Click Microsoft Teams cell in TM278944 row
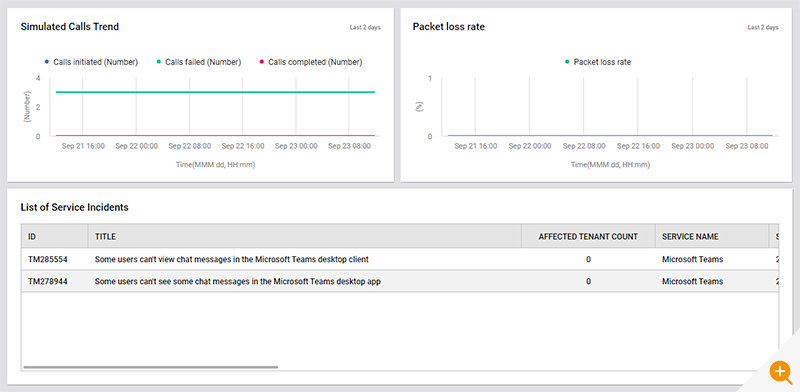Screen dimensions: 800x392 click(692, 281)
